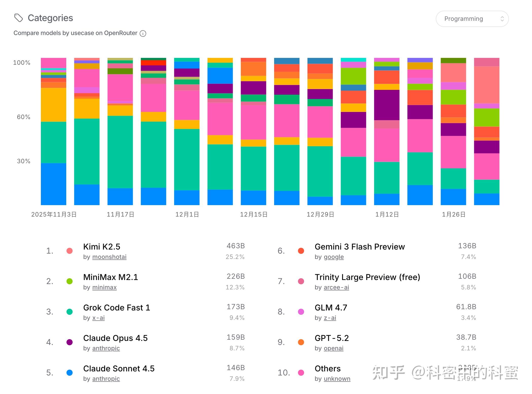Click the tag icon beside Categories heading
532x394 pixels.
tap(19, 18)
